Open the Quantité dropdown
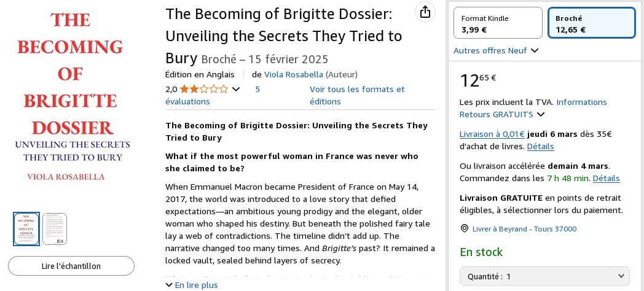This screenshot has height=291, width=644. point(544,276)
